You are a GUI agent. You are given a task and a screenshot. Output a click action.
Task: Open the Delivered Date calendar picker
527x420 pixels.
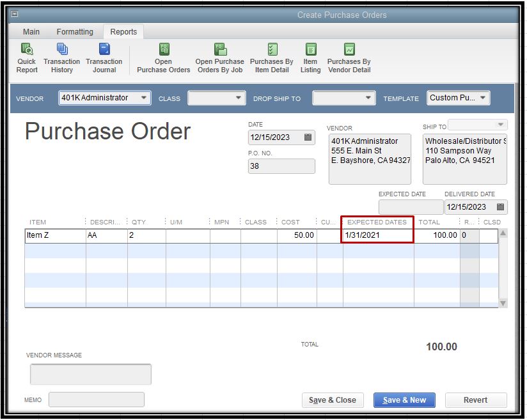point(500,207)
